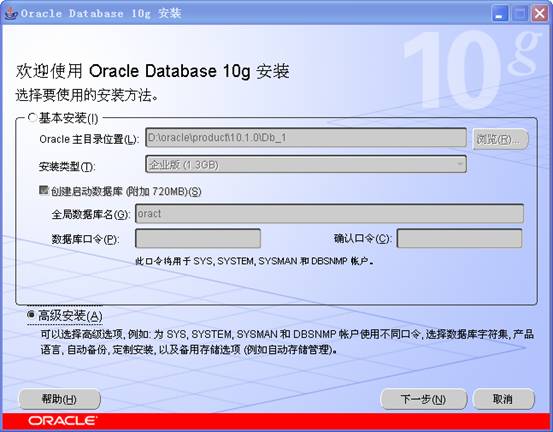Image resolution: width=553 pixels, height=432 pixels.
Task: Click the 高级安装 description paragraph
Action: point(287,342)
